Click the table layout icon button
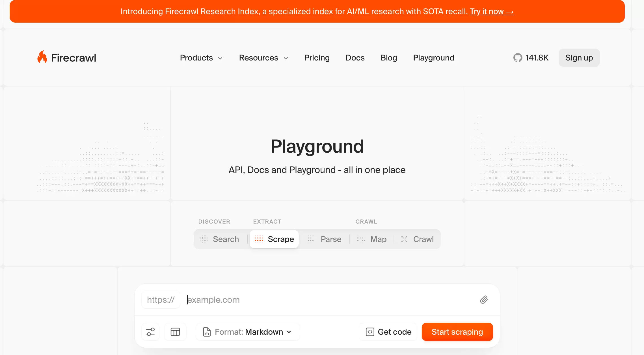Screen dimensions: 644x355 pyautogui.click(x=175, y=332)
